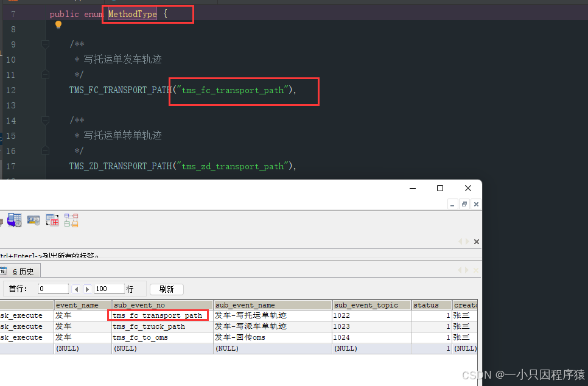The width and height of the screenshot is (588, 386).
Task: Collapse the Javadoc comment fold at line 14
Action: click(46, 121)
